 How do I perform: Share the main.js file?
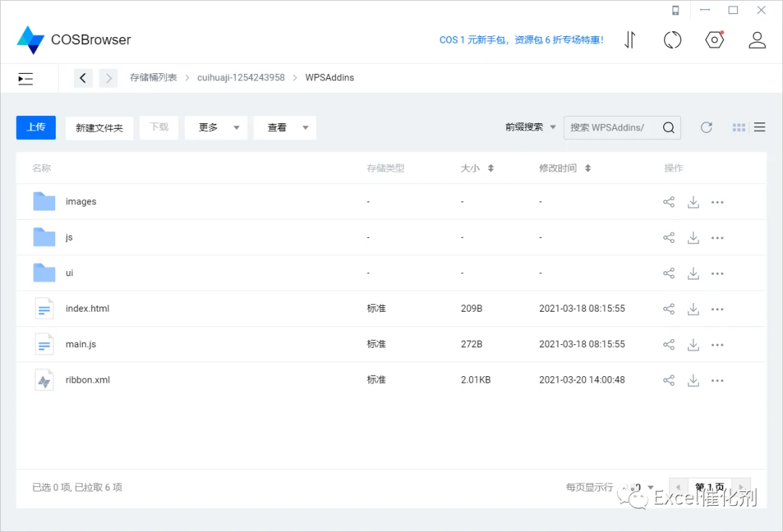click(x=668, y=344)
